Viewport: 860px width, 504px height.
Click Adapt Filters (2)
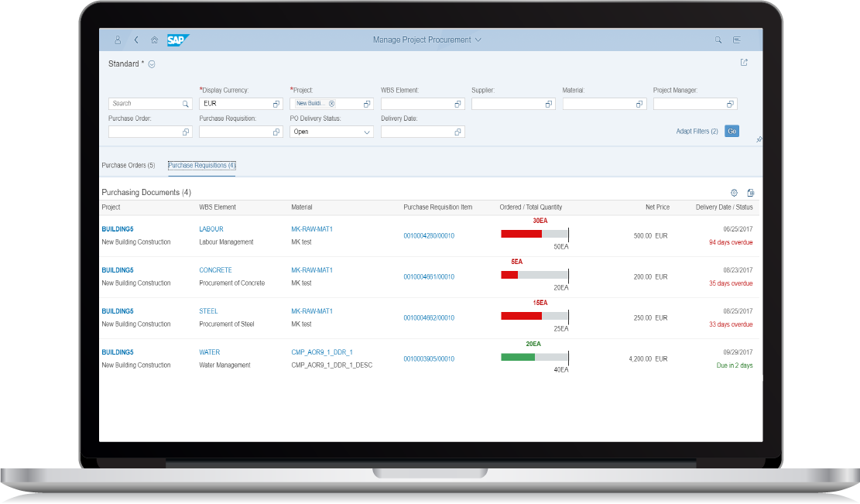(697, 132)
